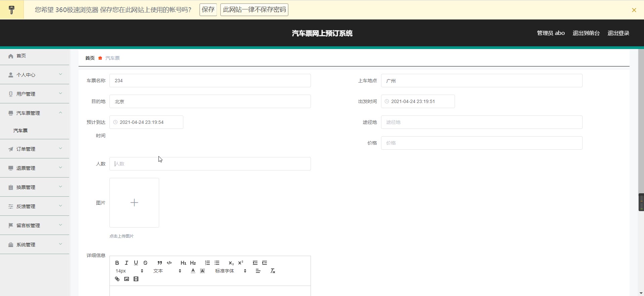Insert a video in the editor

(x=136, y=279)
